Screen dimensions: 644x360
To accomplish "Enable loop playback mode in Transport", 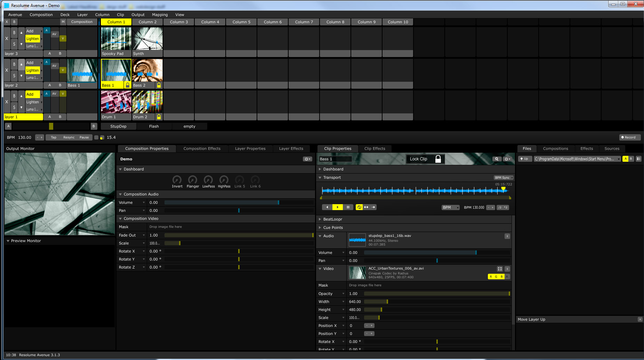I will pyautogui.click(x=359, y=207).
